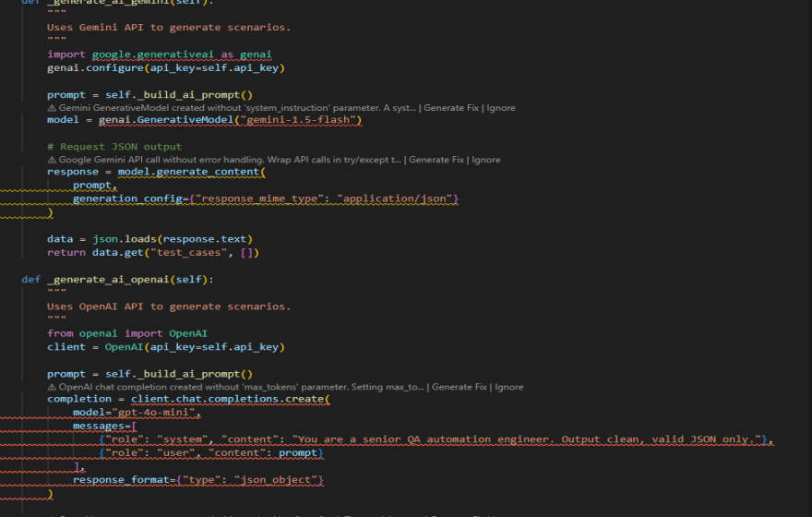This screenshot has width=812, height=517.
Task: Click the '# Request JSON output' comment
Action: click(x=114, y=147)
